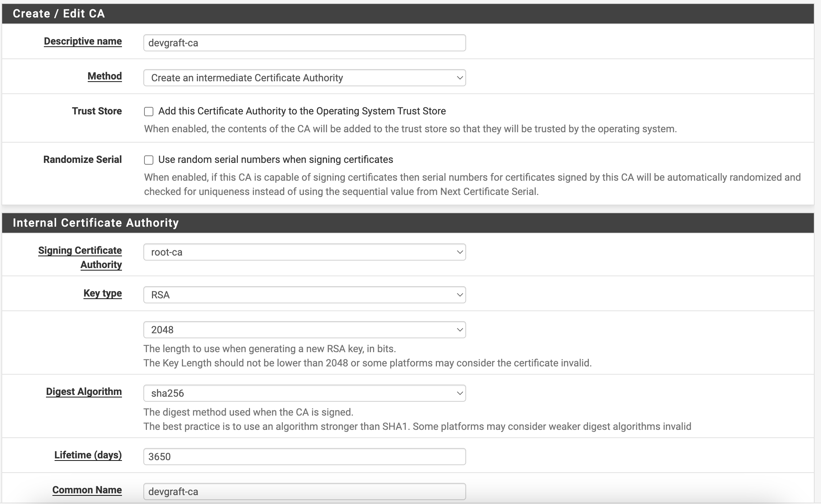
Task: Open the Method dropdown
Action: (304, 78)
